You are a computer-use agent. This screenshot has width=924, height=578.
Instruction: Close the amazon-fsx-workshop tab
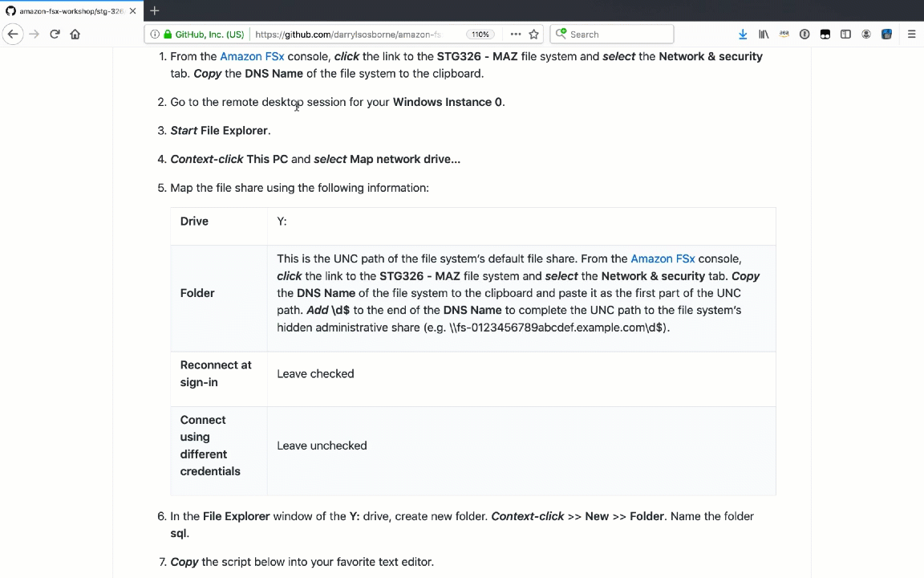click(x=132, y=10)
